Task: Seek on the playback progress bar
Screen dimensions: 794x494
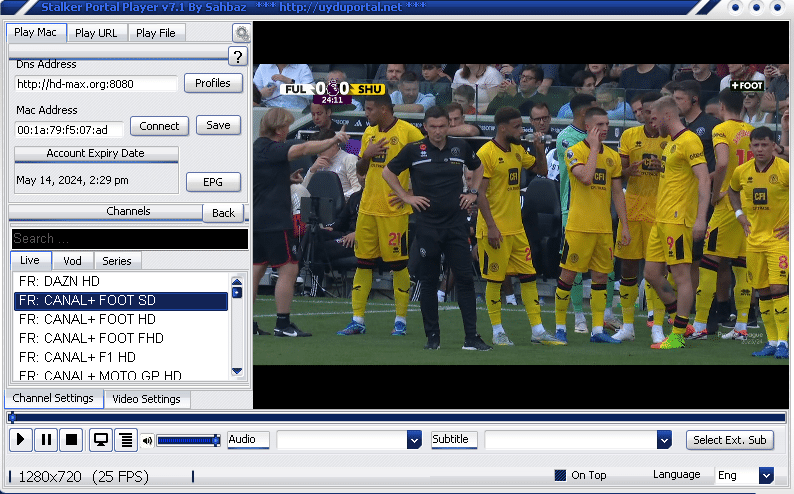Action: [x=396, y=418]
